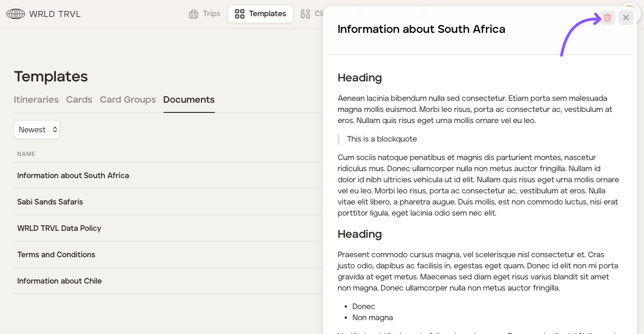
Task: Delete the document with the trash icon
Action: [x=608, y=18]
